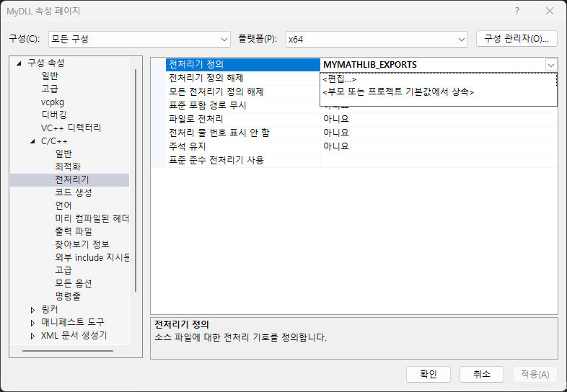
Task: Click the help question mark icon
Action: 517,11
